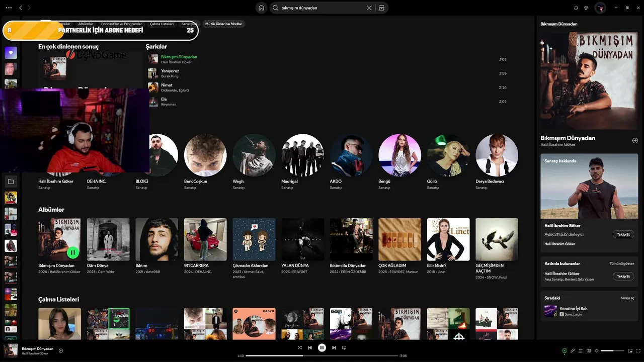
Task: Select Müzik Türleri ve Modlar tab
Action: pyautogui.click(x=224, y=24)
